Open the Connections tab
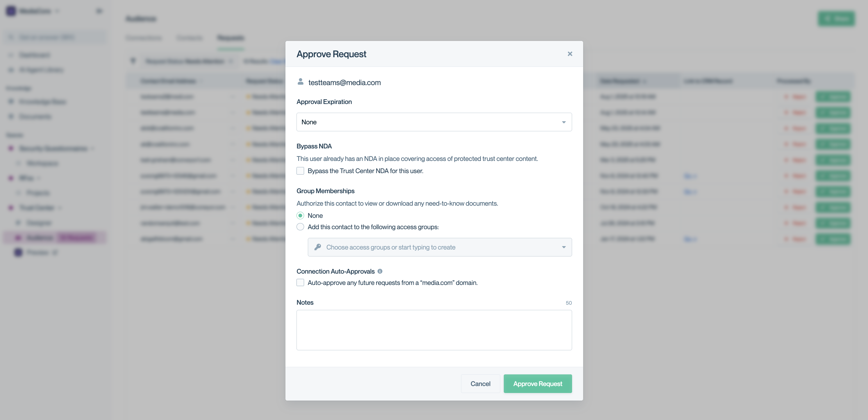868x420 pixels. (144, 38)
